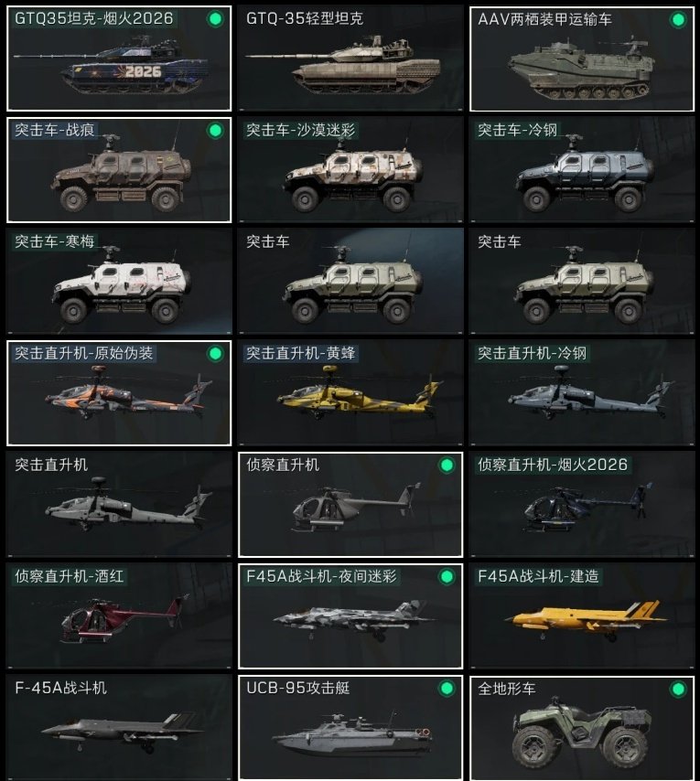The image size is (700, 781).
Task: Choose the GTQ-35轻型坦克 default skin
Action: pyautogui.click(x=350, y=59)
